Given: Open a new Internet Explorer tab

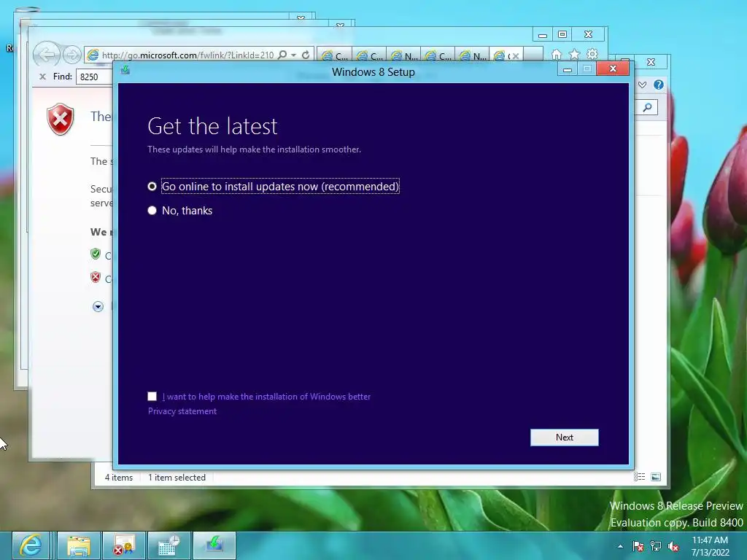Looking at the screenshot, I should (533, 55).
